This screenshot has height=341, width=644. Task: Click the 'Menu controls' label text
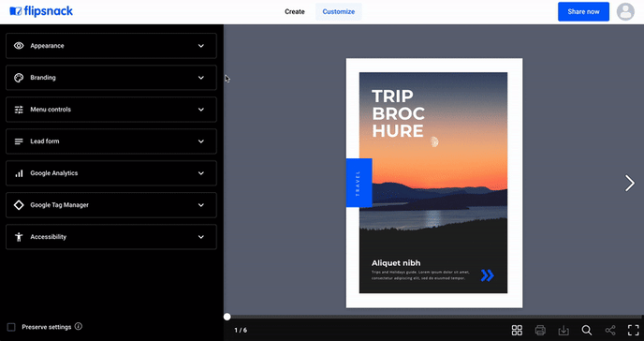51,110
